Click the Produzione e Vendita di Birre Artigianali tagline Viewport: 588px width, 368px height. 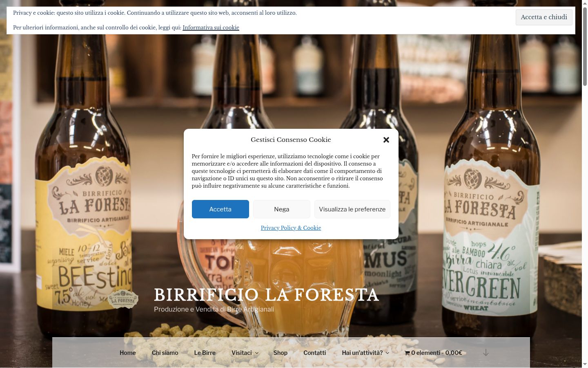214,309
